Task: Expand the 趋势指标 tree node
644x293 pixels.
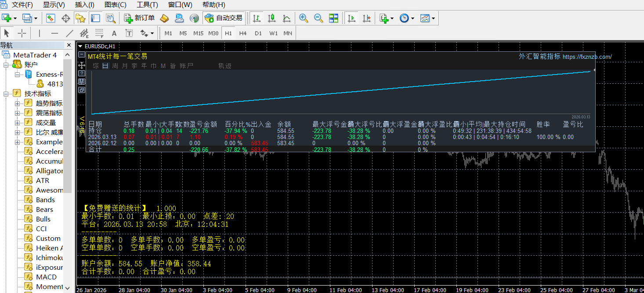Action: tap(18, 104)
